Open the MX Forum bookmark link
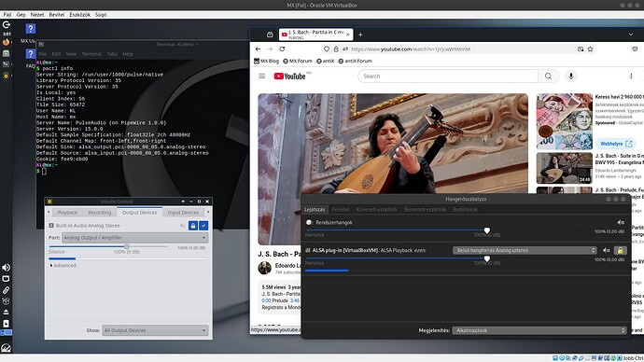Screen dimensions: 644x362 (x=298, y=61)
